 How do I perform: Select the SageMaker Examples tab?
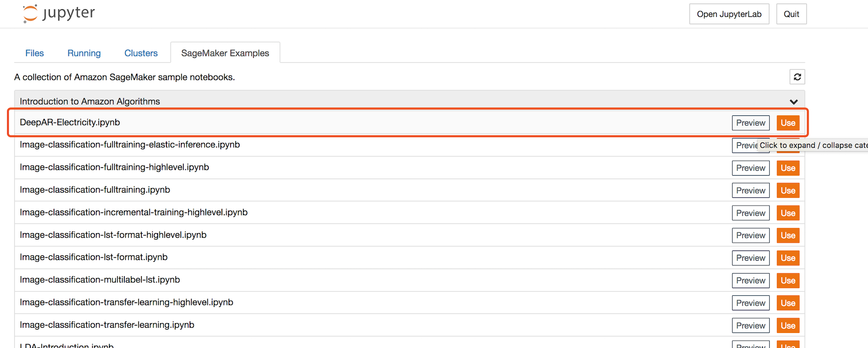click(x=225, y=53)
